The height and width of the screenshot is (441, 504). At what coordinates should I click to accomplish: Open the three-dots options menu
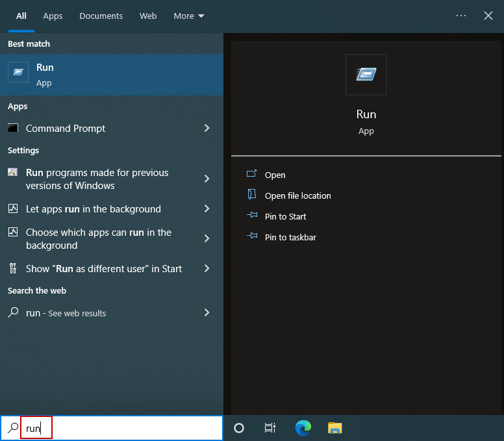[461, 16]
